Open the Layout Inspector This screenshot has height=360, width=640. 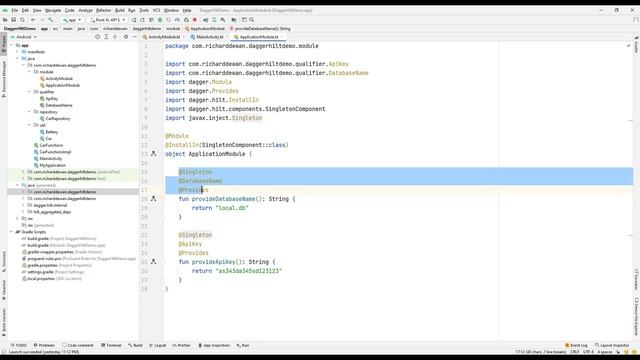tap(612, 345)
